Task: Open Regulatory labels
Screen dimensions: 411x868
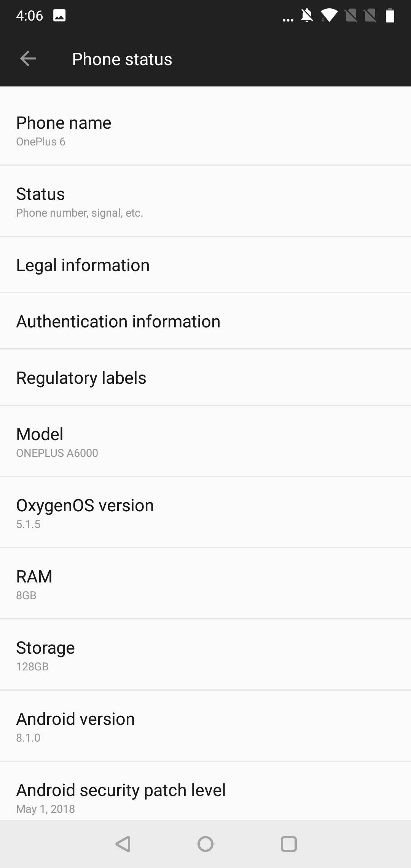Action: (205, 377)
